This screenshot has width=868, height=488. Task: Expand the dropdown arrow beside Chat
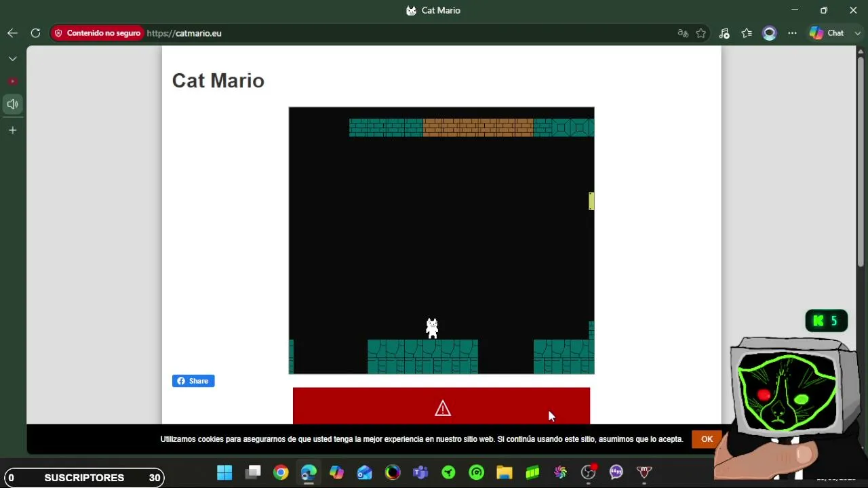pyautogui.click(x=858, y=33)
